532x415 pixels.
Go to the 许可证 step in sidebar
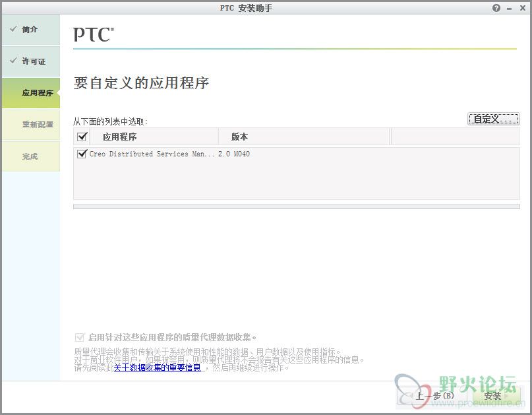(x=31, y=61)
